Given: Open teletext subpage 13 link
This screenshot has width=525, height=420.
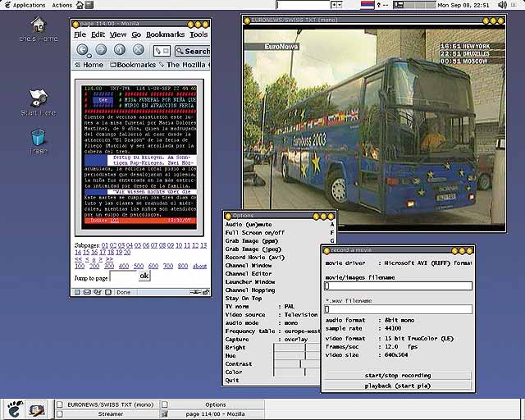Looking at the screenshot, I should [x=203, y=245].
